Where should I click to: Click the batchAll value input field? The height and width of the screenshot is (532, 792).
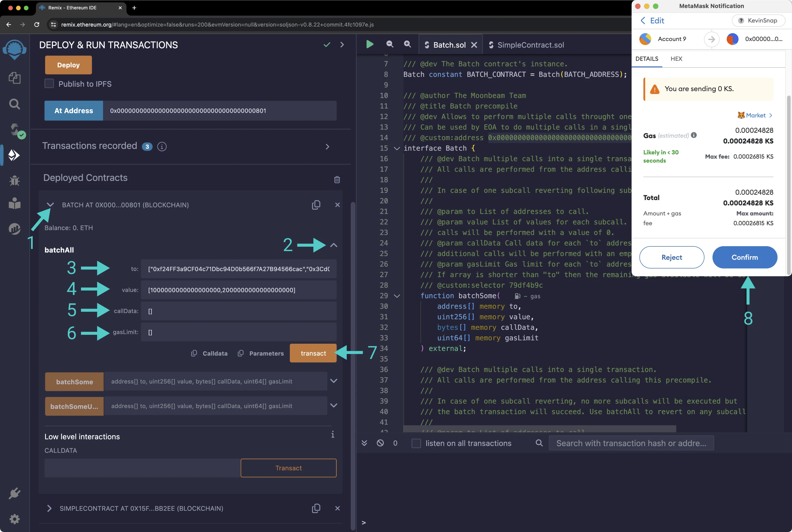pyautogui.click(x=239, y=290)
